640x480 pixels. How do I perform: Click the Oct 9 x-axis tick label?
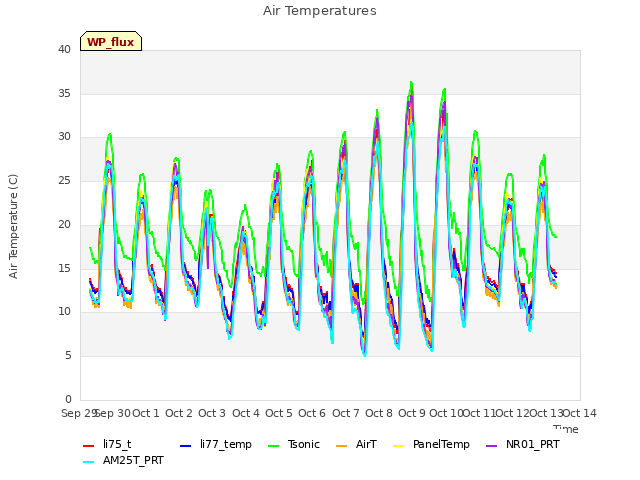[x=412, y=413]
